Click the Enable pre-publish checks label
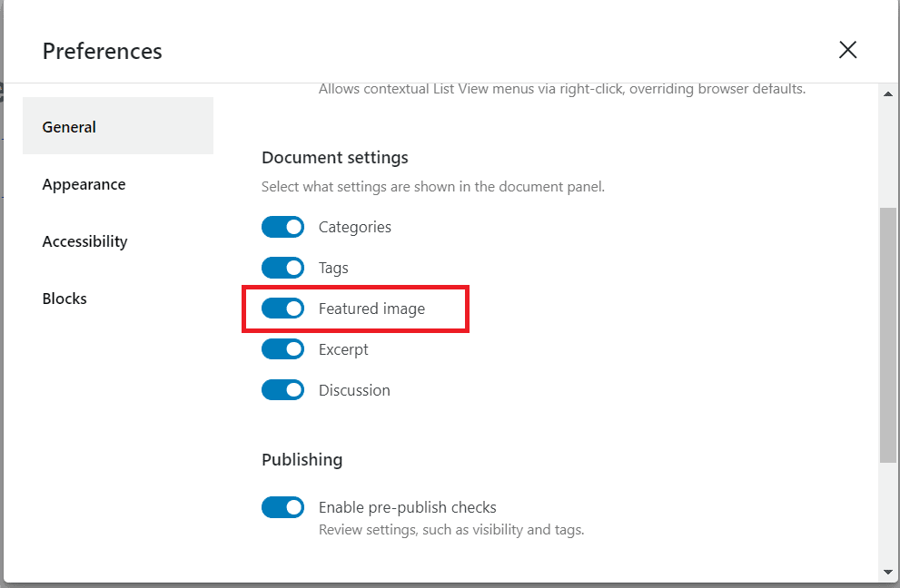This screenshot has height=588, width=900. [408, 507]
